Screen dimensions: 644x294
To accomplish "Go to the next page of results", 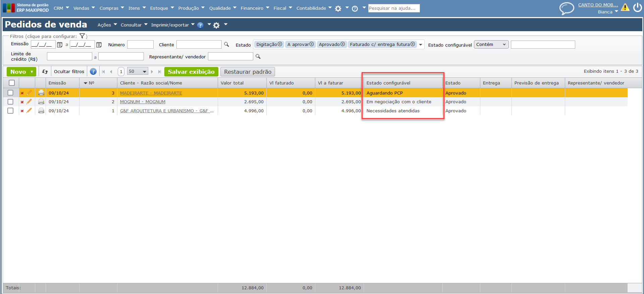I will click(x=152, y=72).
